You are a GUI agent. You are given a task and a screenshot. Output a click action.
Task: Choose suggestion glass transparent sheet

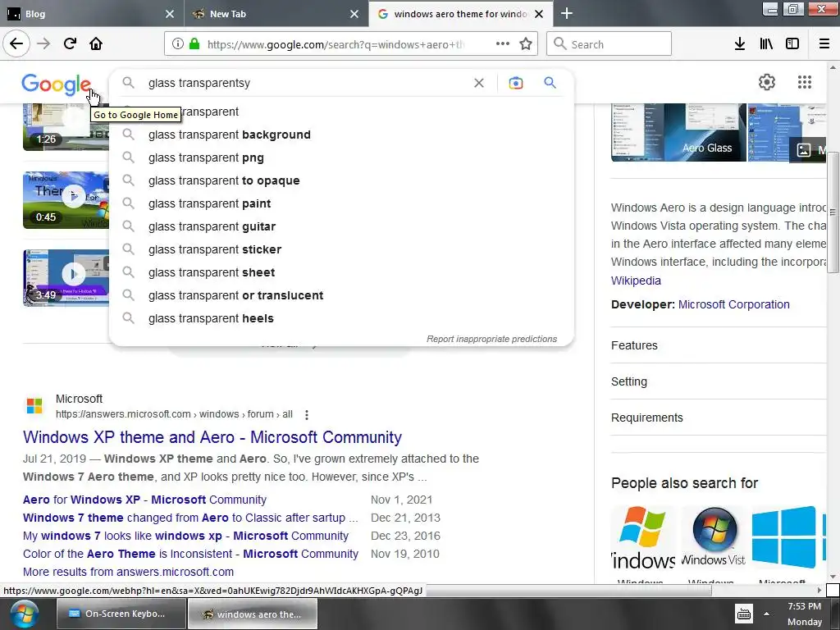coord(341,272)
